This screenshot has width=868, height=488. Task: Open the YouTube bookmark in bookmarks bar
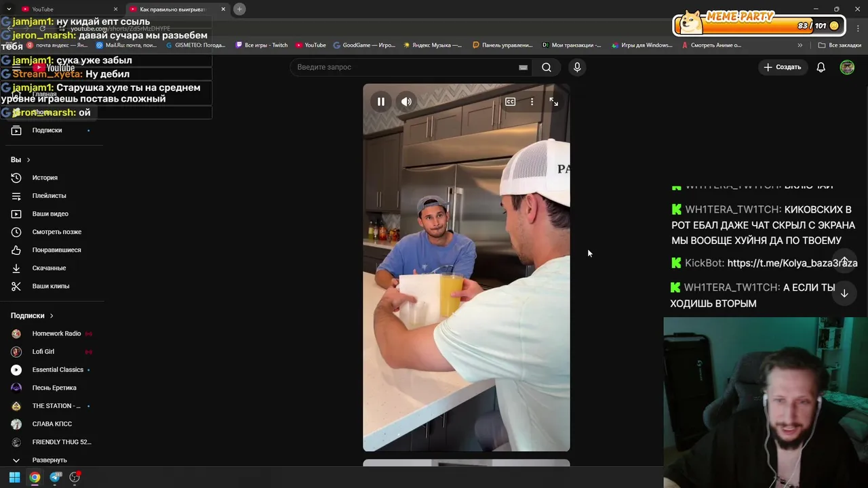[311, 45]
